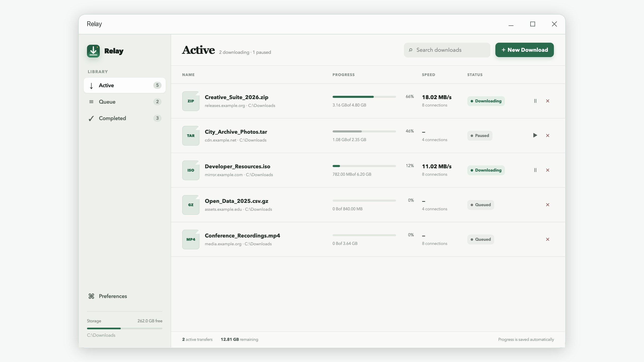Select the Open_Data_2025.csv.gz file name
The image size is (644, 362).
(236, 201)
